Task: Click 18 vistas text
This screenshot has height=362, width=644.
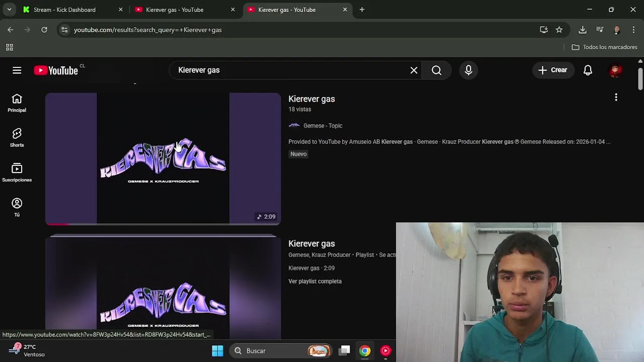Action: click(x=300, y=110)
